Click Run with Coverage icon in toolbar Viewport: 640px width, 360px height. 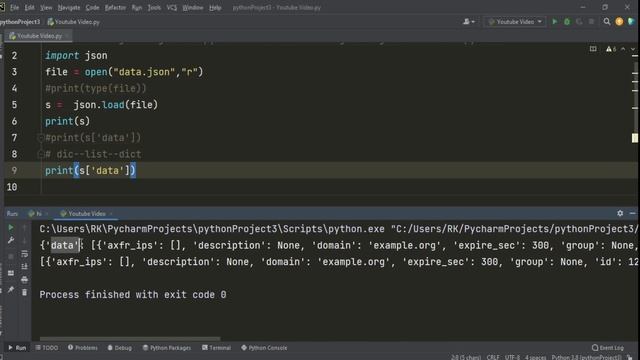[x=579, y=22]
